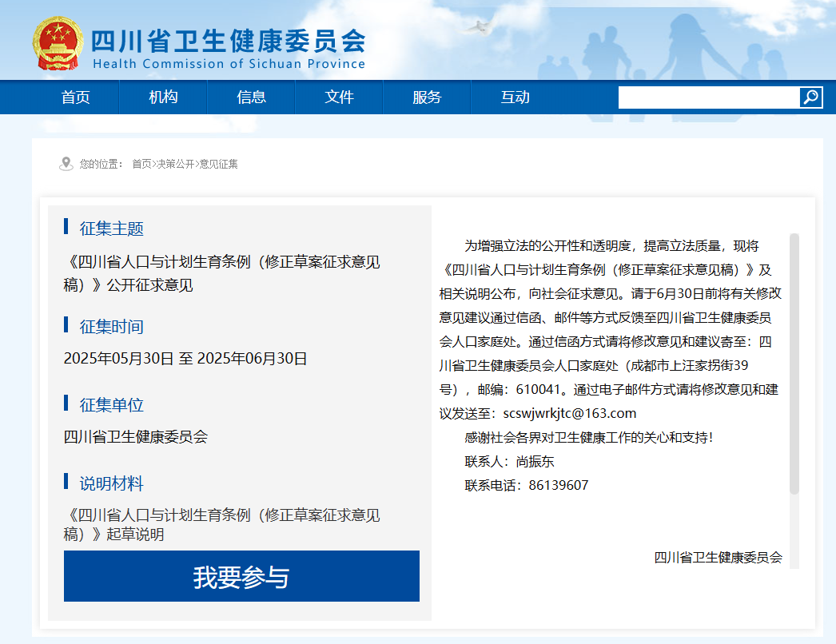Click the 说明材料 heading

coord(111,483)
